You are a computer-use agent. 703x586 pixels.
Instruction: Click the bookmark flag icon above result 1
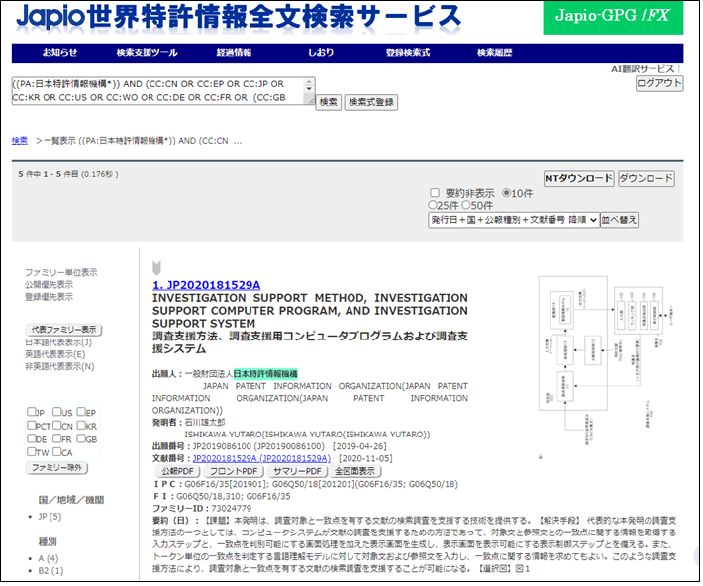156,268
